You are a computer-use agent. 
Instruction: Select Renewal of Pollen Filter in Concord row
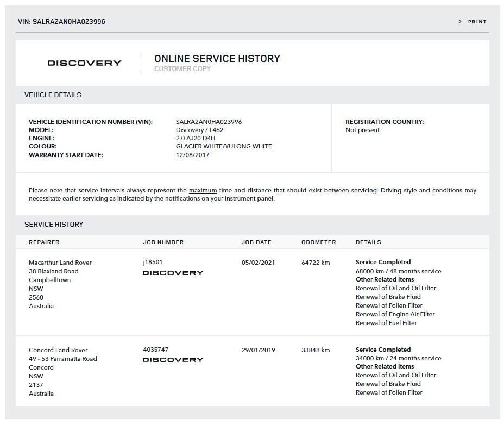pos(389,392)
